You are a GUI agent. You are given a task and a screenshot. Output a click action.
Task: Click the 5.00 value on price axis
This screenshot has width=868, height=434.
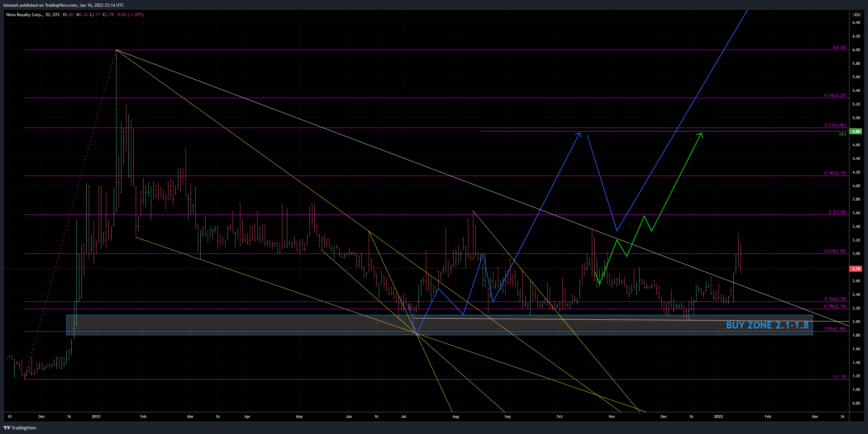[856, 118]
